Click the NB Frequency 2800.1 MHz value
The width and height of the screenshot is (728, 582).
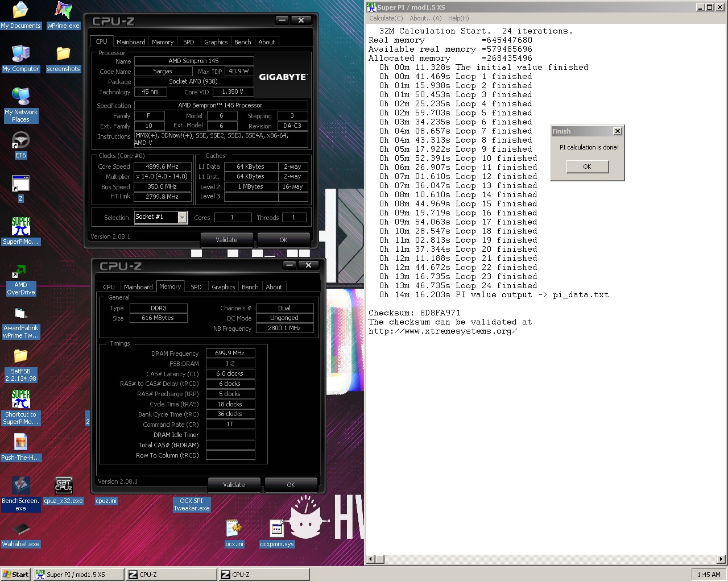tap(284, 328)
